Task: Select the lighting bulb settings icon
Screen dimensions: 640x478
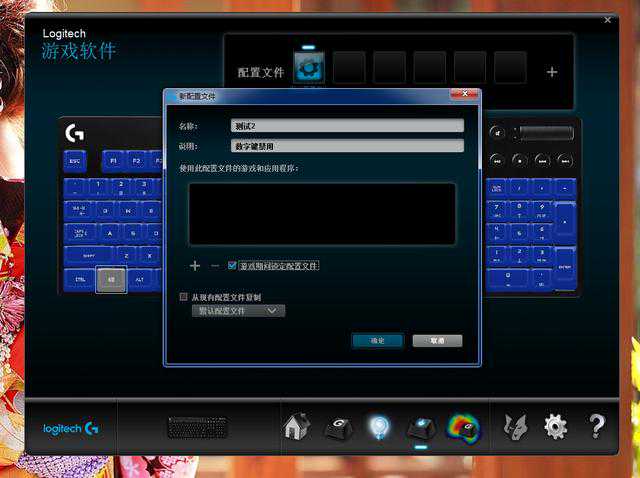Action: 380,427
